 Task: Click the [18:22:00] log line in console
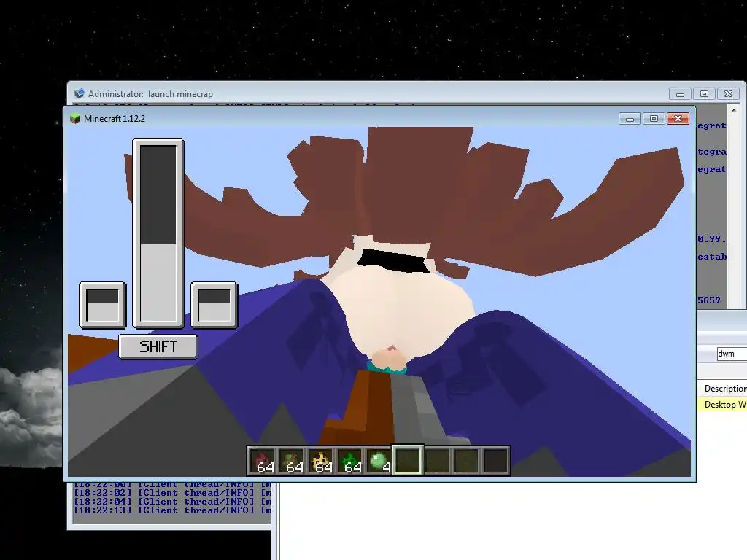(x=172, y=485)
